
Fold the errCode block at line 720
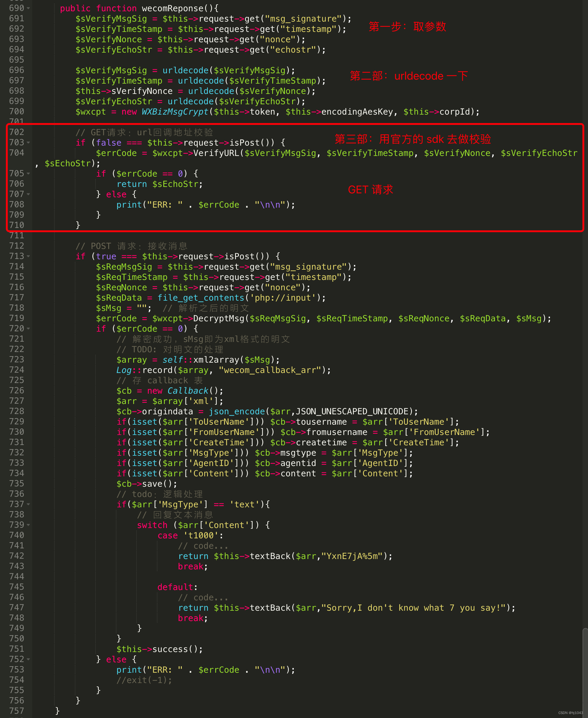29,329
